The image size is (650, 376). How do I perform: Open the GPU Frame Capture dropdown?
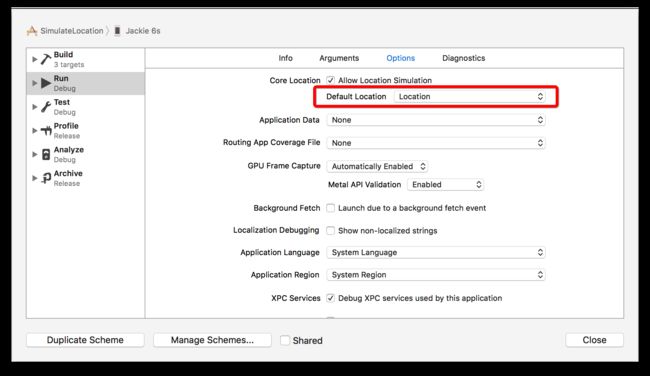pyautogui.click(x=377, y=166)
